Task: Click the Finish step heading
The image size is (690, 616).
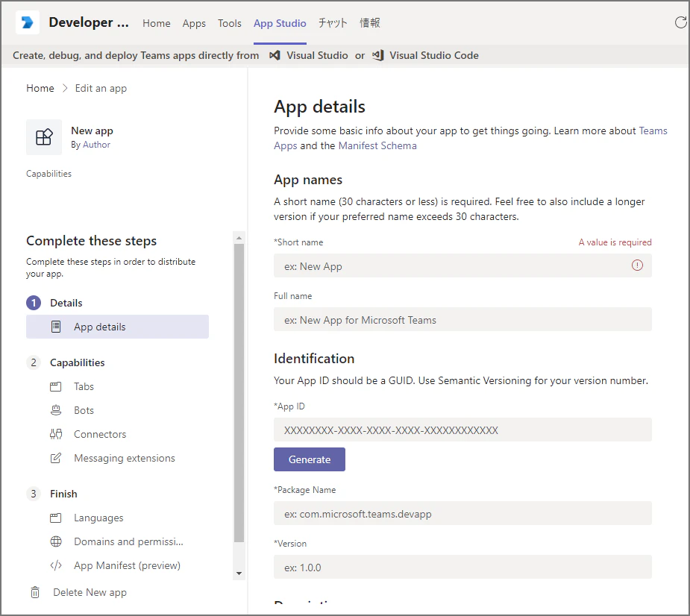Action: [63, 494]
